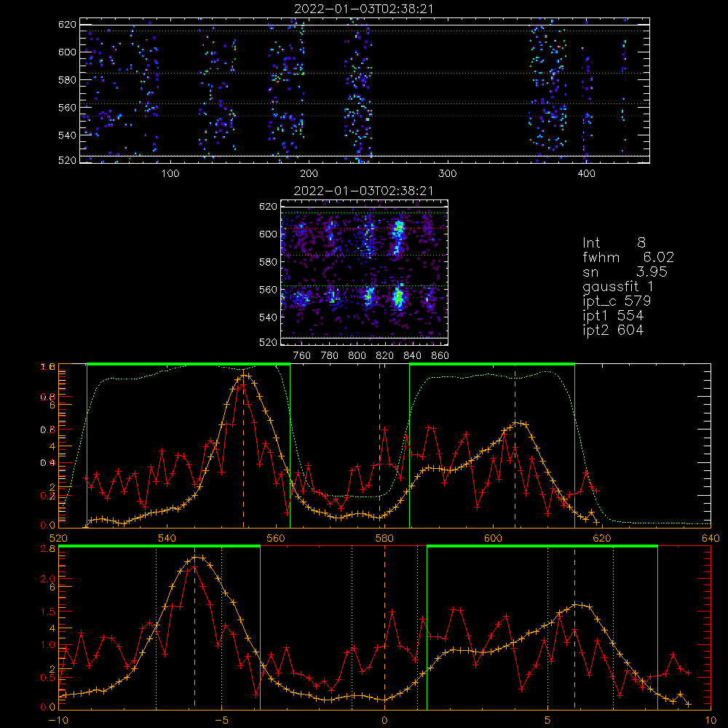Image resolution: width=728 pixels, height=728 pixels.
Task: Click orange dashed peak line at 604 in upper profile
Action: tap(515, 446)
